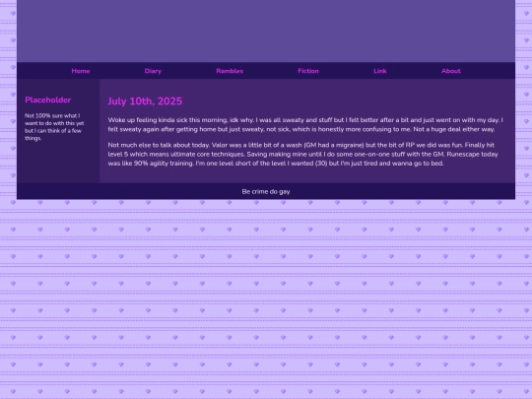Viewport: 532px width, 399px height.
Task: Click the heart-patterned background below the page
Action: (x=266, y=299)
